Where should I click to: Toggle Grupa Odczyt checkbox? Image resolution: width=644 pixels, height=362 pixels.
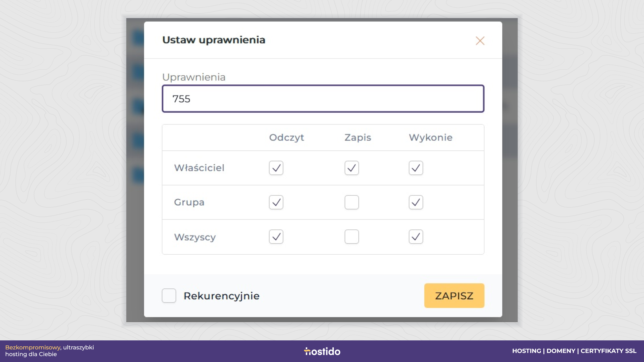coord(276,202)
